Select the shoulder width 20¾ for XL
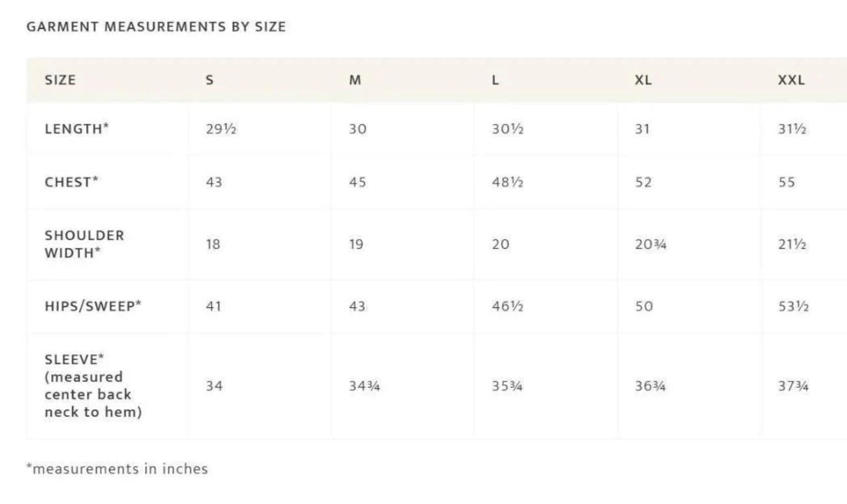 click(x=650, y=245)
